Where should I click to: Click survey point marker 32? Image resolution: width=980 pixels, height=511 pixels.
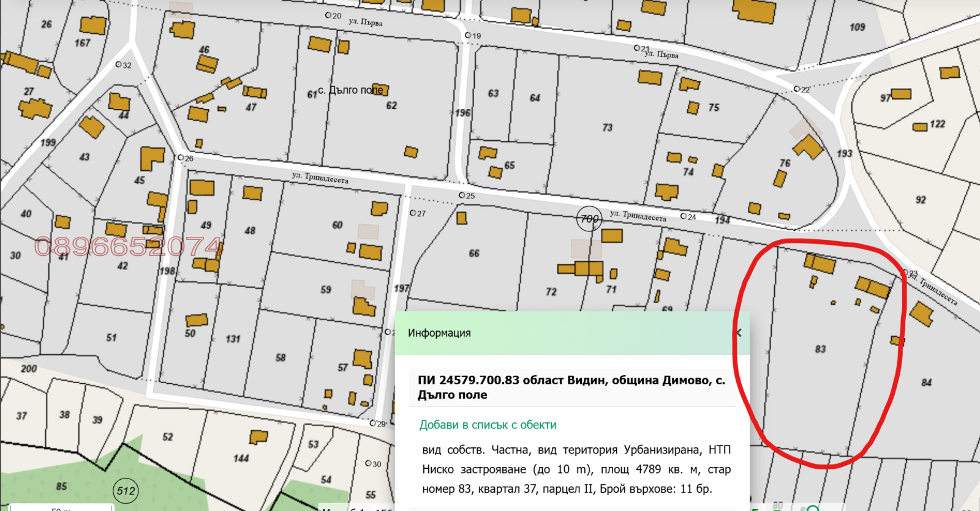[119, 64]
